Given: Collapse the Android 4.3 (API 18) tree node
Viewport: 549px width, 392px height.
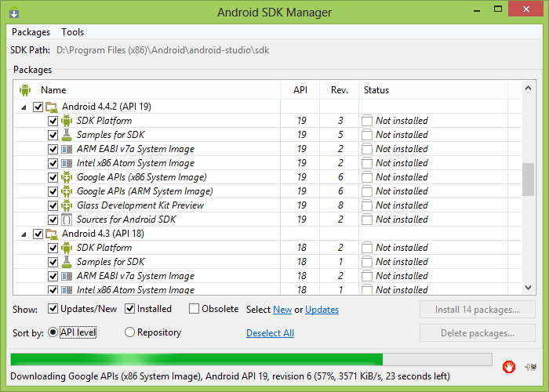Looking at the screenshot, I should (x=24, y=234).
